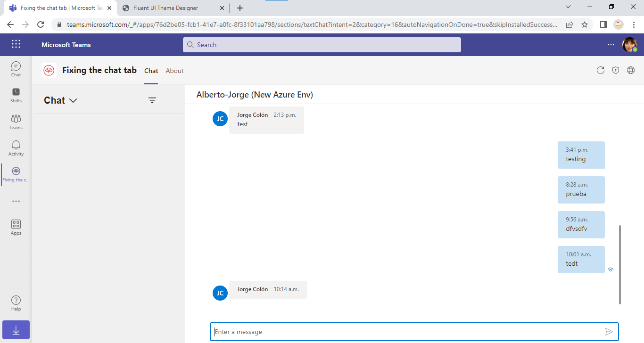Refresh the chat tab with the reload icon
Image resolution: width=644 pixels, height=343 pixels.
601,70
